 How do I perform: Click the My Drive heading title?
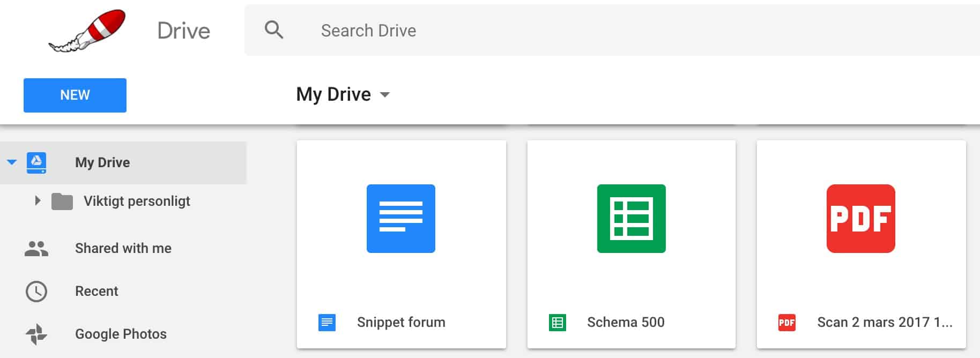tap(333, 94)
